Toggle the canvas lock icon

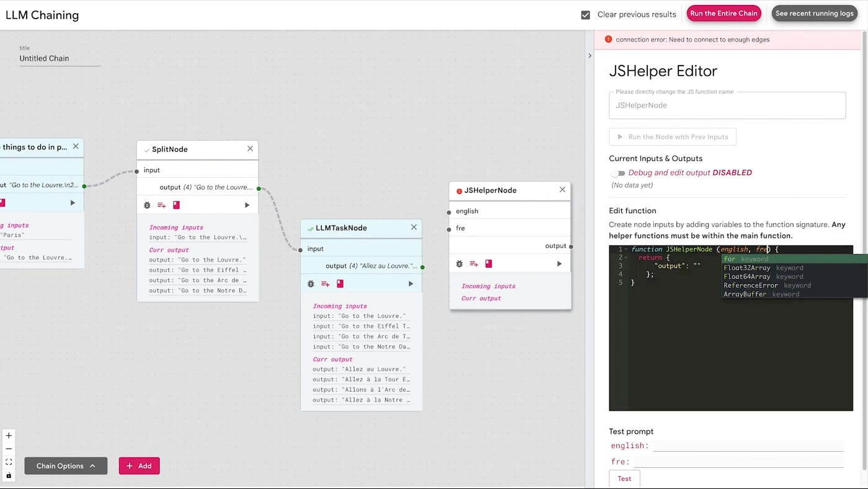(x=8, y=475)
